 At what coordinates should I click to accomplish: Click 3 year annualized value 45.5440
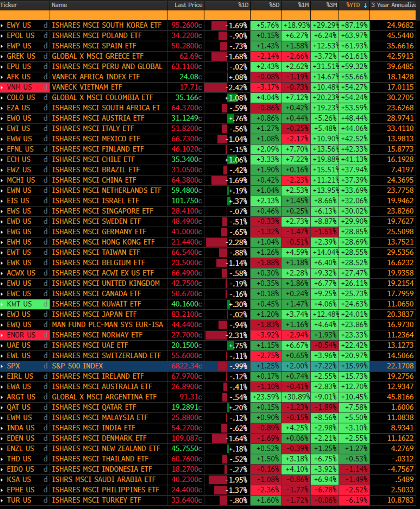pos(400,36)
